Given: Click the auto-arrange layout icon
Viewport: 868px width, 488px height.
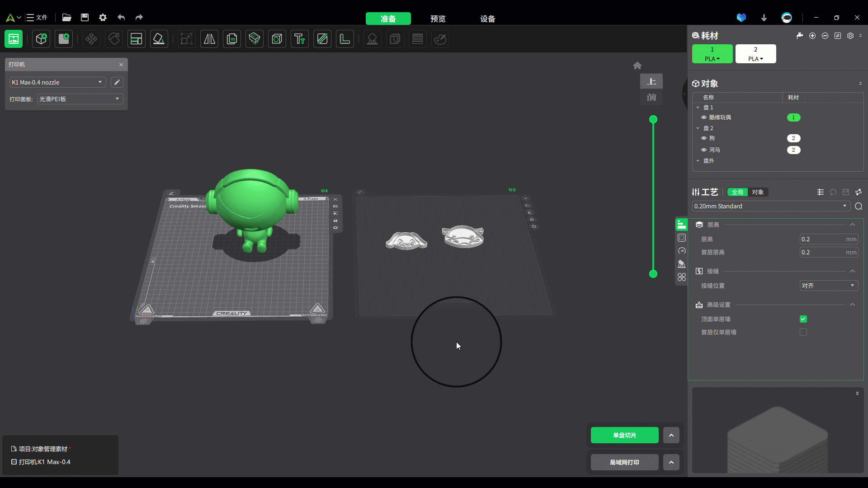Looking at the screenshot, I should [x=136, y=39].
